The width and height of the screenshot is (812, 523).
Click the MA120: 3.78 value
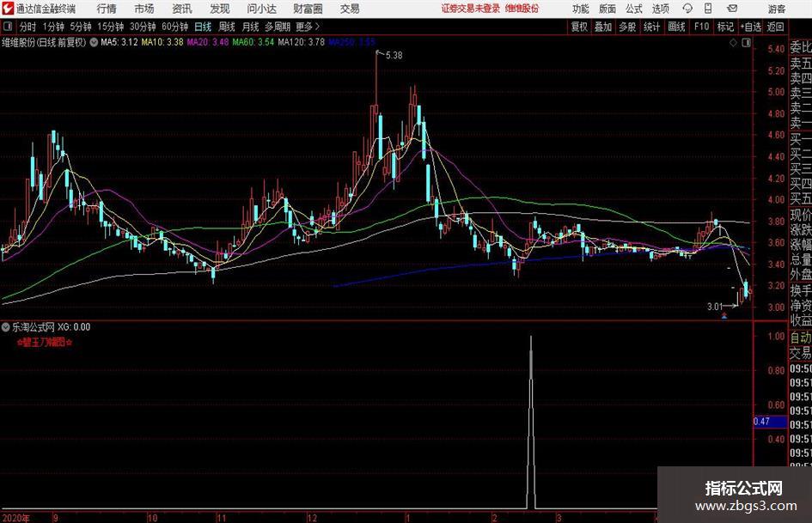(302, 42)
